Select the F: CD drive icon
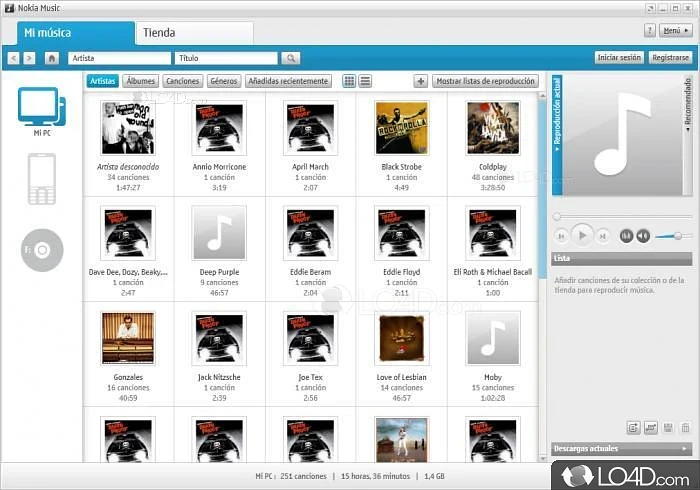700x490 pixels. (x=42, y=250)
